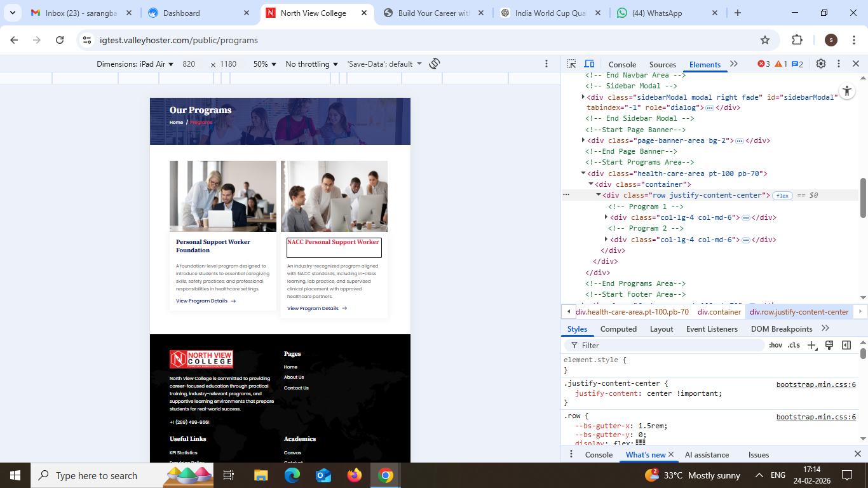
Task: Show more Styles pane tabs chevron
Action: pos(825,329)
